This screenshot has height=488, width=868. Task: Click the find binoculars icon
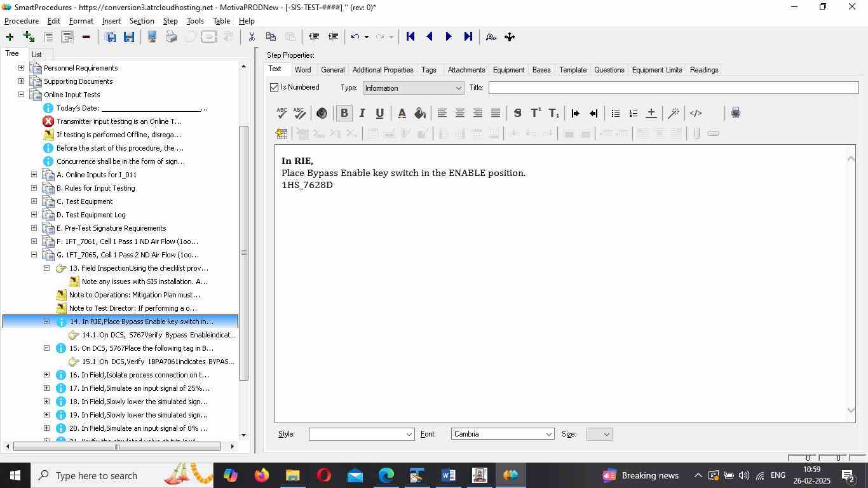tap(491, 37)
